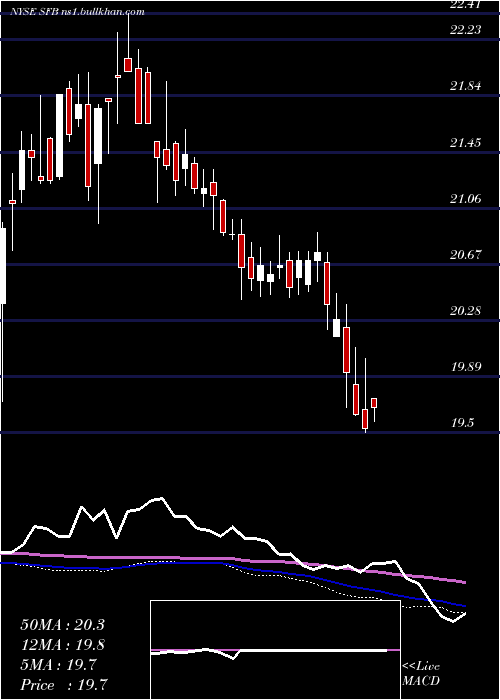Select the 21.06 price axis label

(466, 199)
